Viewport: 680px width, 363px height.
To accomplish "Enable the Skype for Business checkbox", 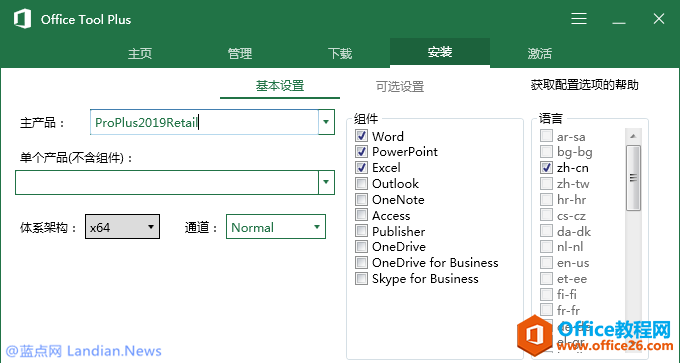I will (361, 278).
